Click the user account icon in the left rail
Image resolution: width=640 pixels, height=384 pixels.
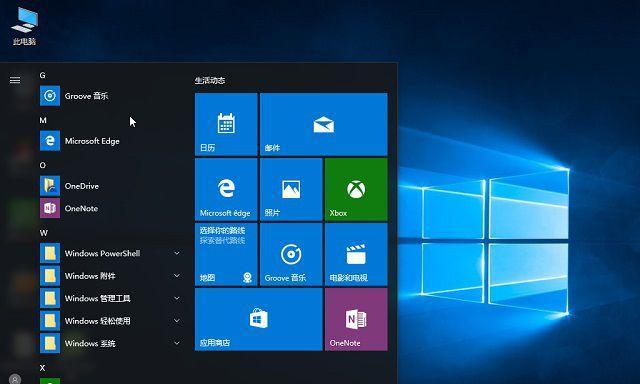click(x=15, y=379)
